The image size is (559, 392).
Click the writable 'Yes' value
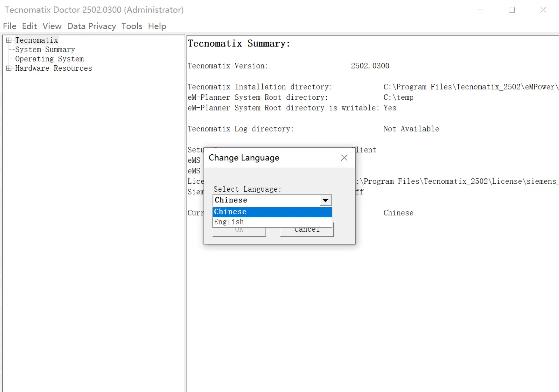390,108
